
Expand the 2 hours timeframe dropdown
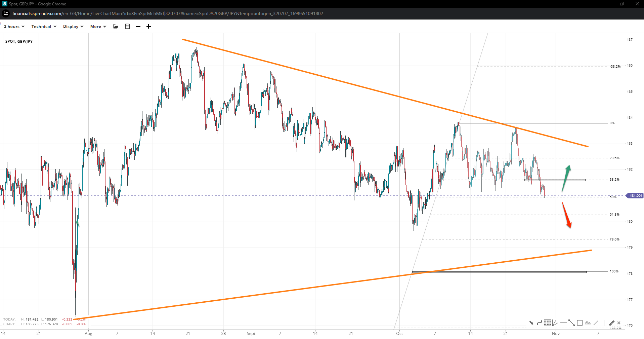click(14, 27)
